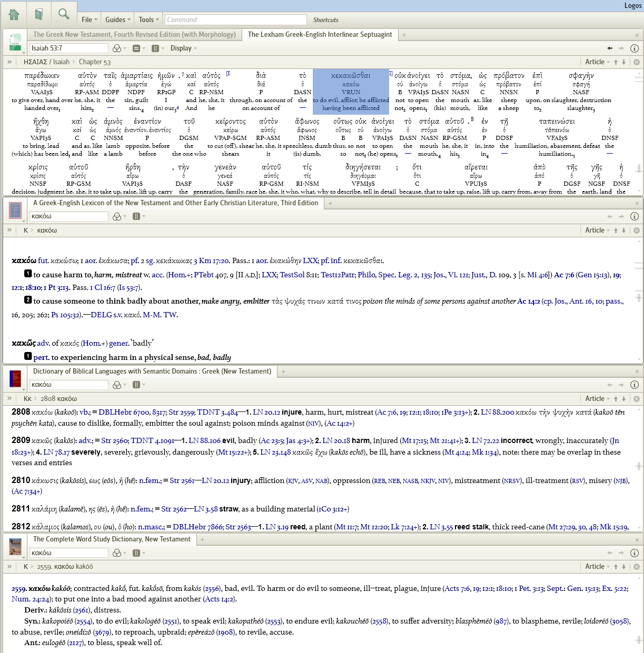644x653 pixels.
Task: Open the LN 20.12 link in entry 2808
Action: tap(266, 413)
